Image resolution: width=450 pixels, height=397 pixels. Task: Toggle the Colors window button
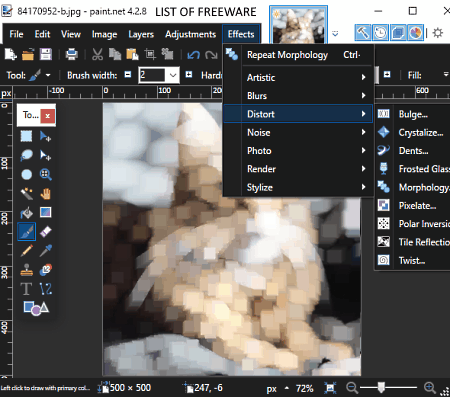click(415, 33)
